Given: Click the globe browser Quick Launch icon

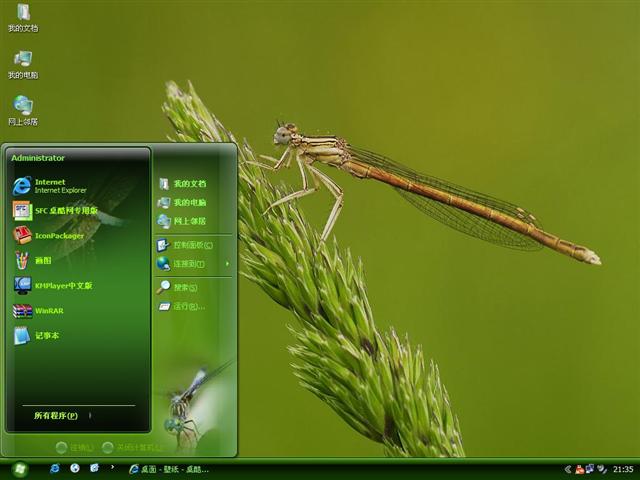Looking at the screenshot, I should [x=75, y=468].
